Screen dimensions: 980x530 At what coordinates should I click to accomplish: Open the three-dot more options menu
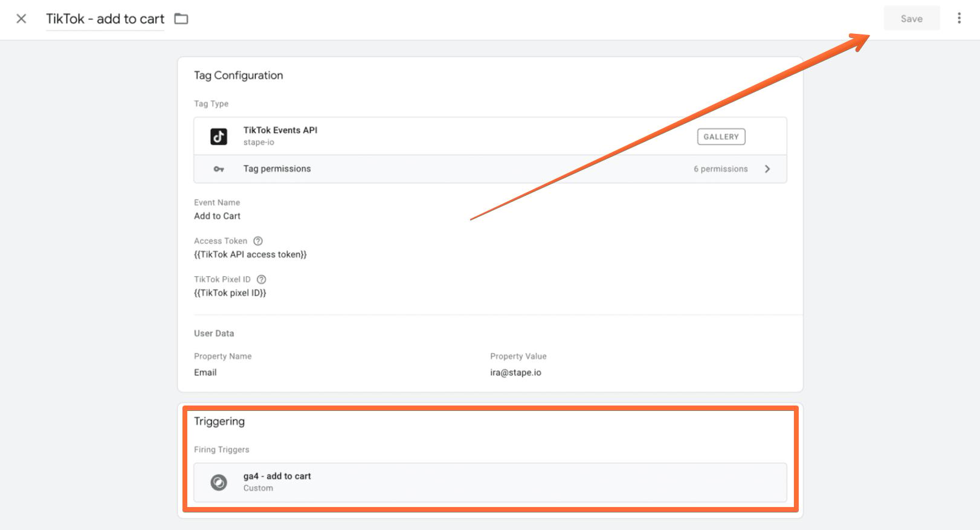[x=959, y=18]
